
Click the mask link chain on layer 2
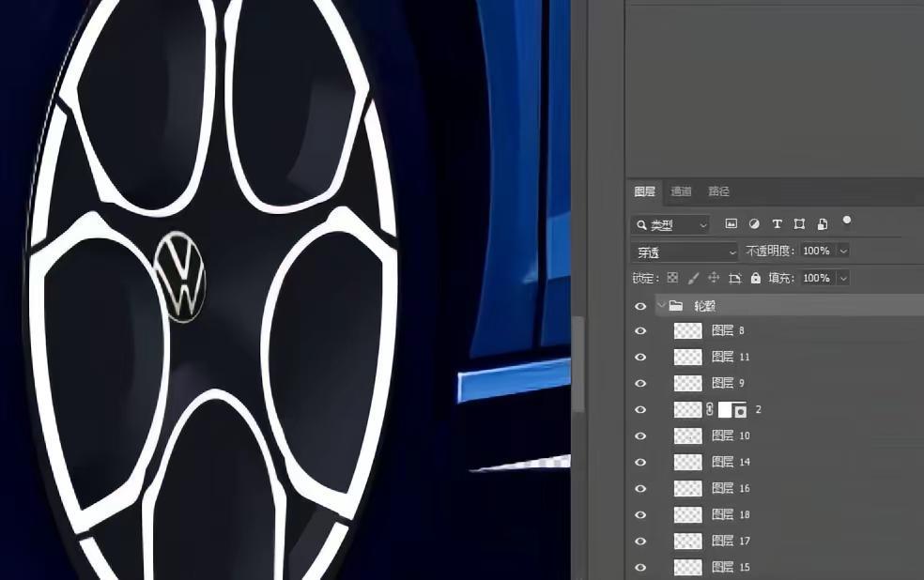tap(710, 409)
